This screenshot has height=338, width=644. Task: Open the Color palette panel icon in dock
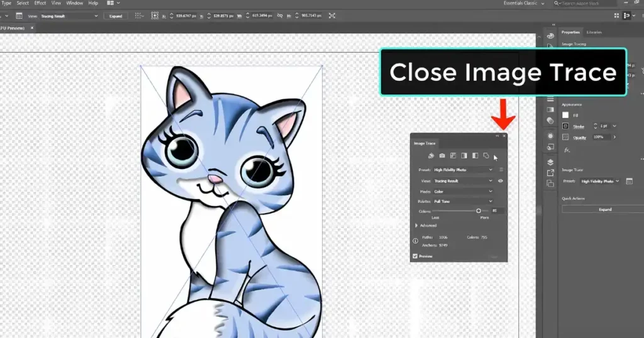click(x=550, y=36)
